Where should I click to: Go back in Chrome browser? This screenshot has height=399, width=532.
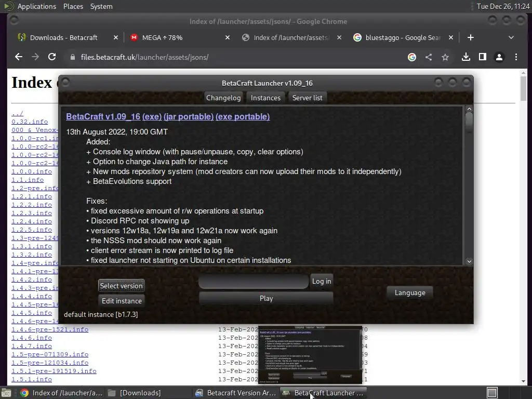point(19,57)
